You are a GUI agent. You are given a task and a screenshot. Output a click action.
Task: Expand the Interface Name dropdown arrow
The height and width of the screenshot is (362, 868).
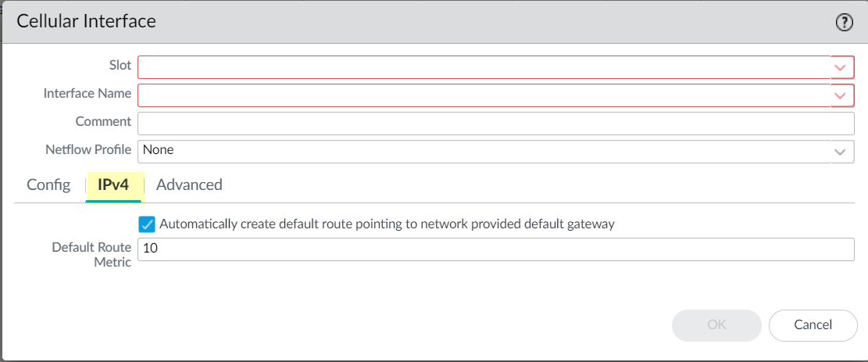tap(841, 95)
